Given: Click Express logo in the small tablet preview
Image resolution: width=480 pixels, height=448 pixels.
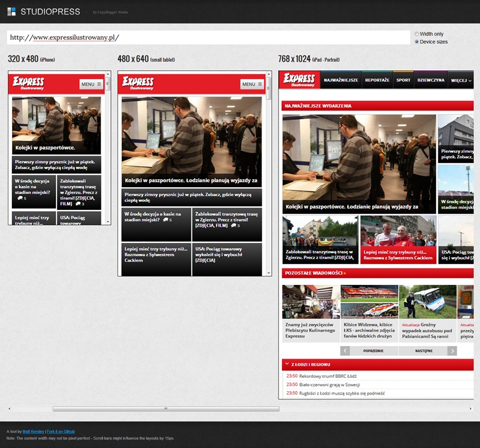Looking at the screenshot, I should click(x=138, y=83).
